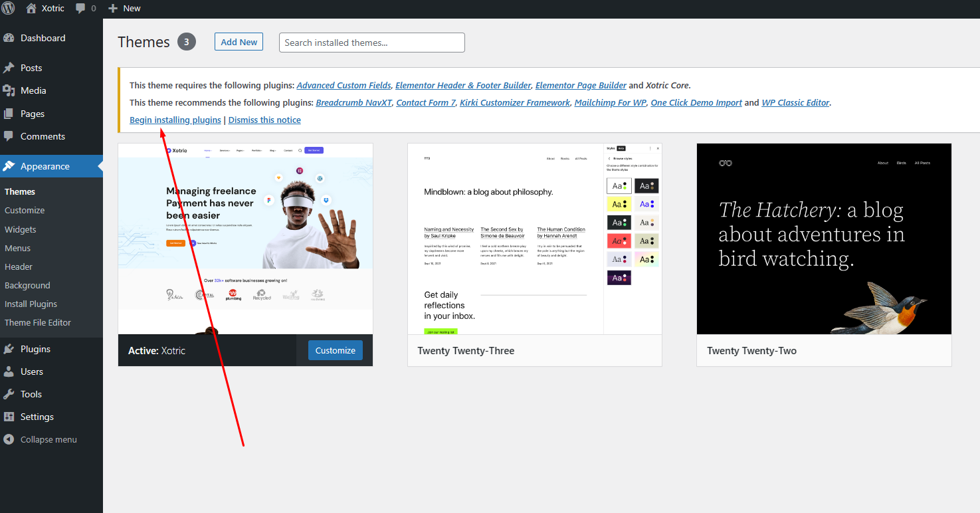Click Begin installing plugins link

coord(175,120)
